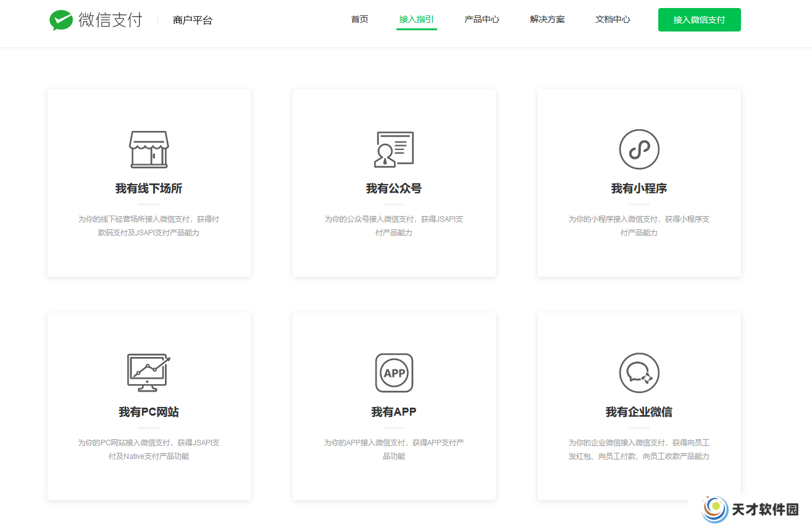The image size is (812, 525).
Task: Open 文档中心 in the navigation bar
Action: click(x=613, y=19)
